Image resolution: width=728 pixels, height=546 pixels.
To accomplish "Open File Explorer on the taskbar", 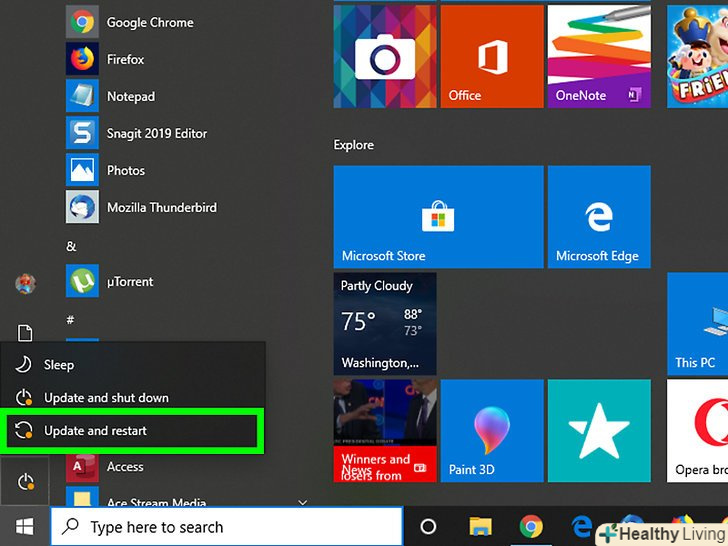I will pyautogui.click(x=480, y=526).
